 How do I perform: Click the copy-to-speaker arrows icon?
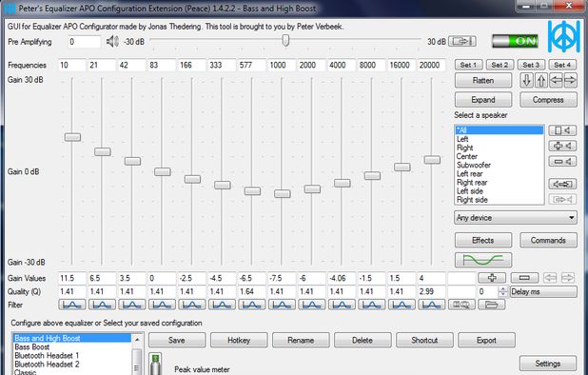[x=562, y=184]
